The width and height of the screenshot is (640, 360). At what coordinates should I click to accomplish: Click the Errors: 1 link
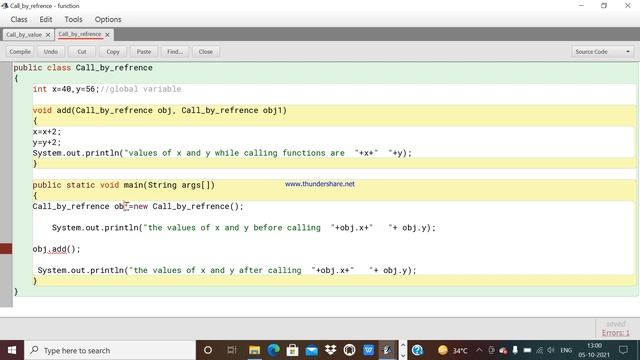click(x=616, y=333)
